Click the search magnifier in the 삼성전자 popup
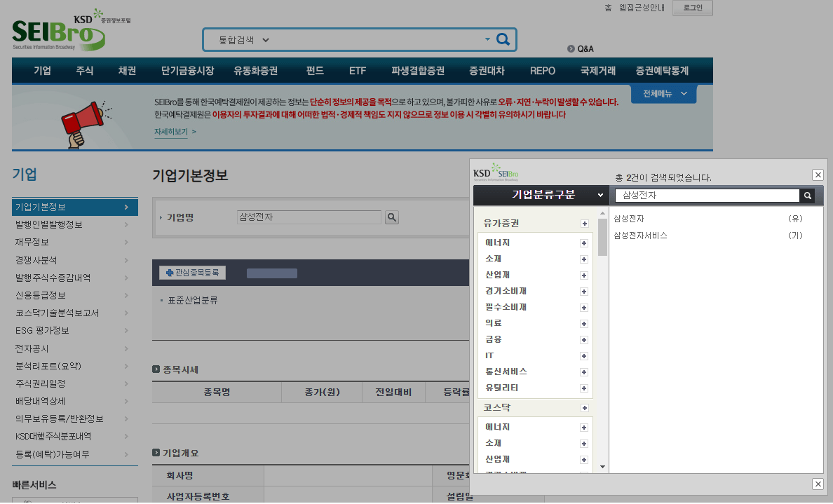Image resolution: width=833 pixels, height=504 pixels. click(808, 196)
